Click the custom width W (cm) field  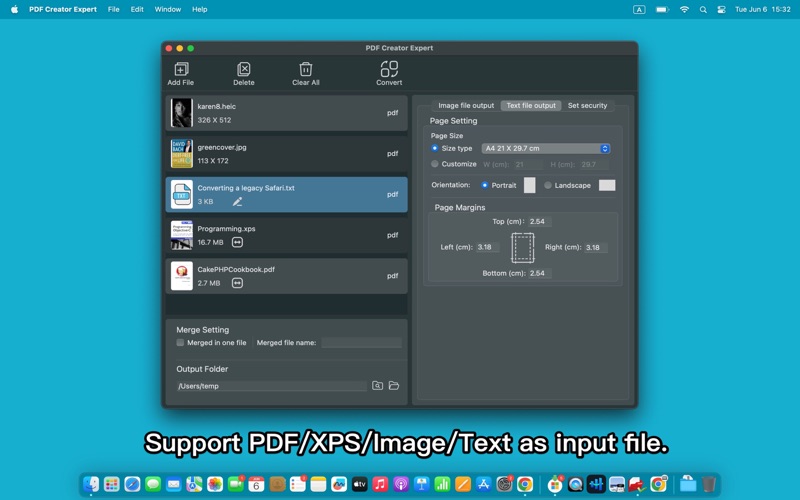coord(529,164)
